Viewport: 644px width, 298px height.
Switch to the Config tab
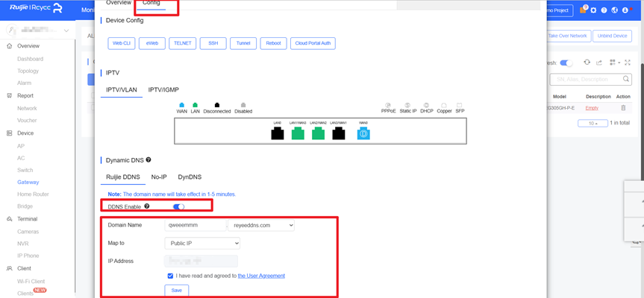click(151, 3)
